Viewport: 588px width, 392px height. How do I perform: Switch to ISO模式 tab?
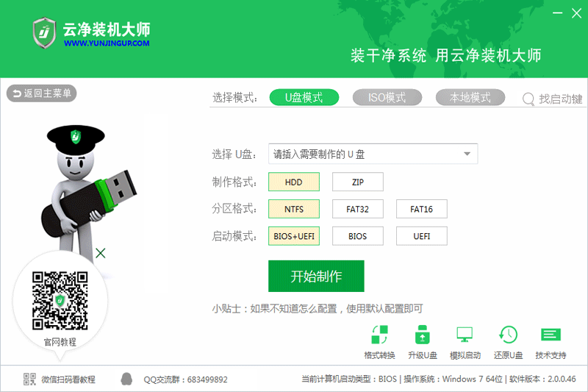387,98
